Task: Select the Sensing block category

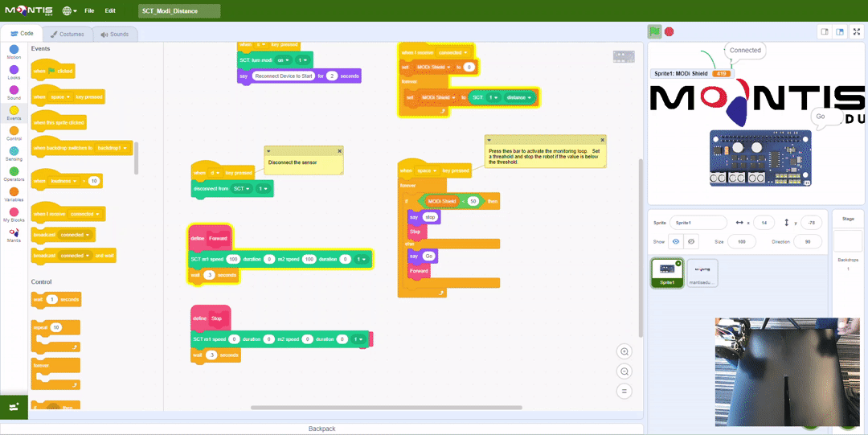Action: pos(14,154)
